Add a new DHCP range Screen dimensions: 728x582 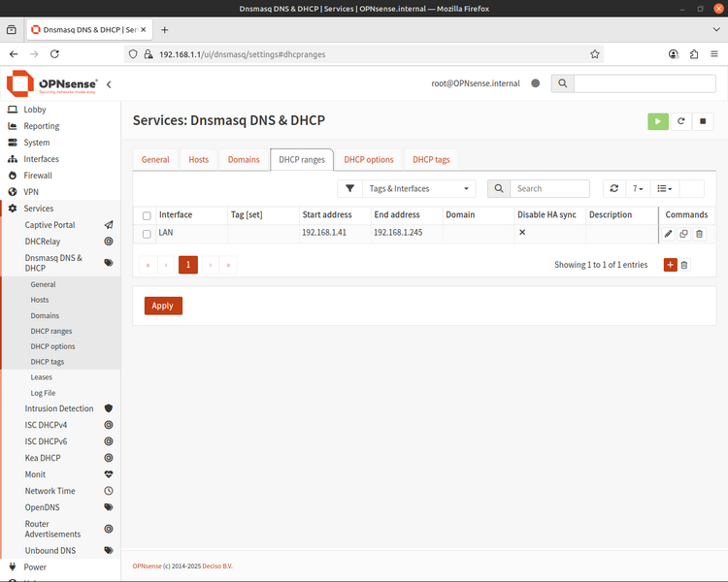click(x=670, y=265)
